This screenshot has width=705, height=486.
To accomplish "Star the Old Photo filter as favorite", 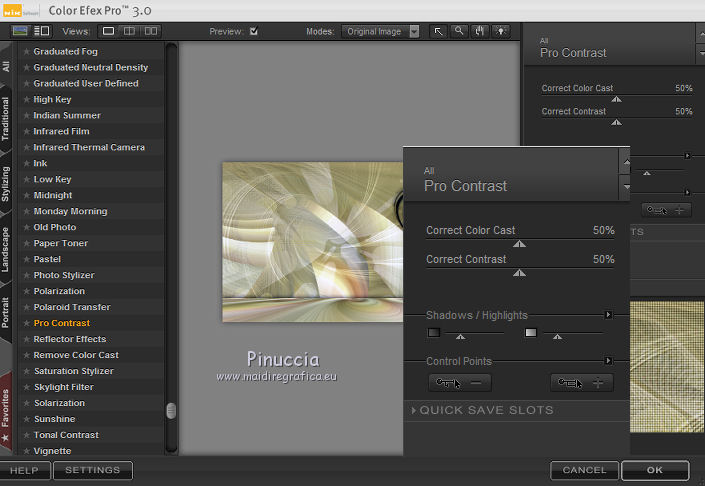I will pyautogui.click(x=27, y=227).
